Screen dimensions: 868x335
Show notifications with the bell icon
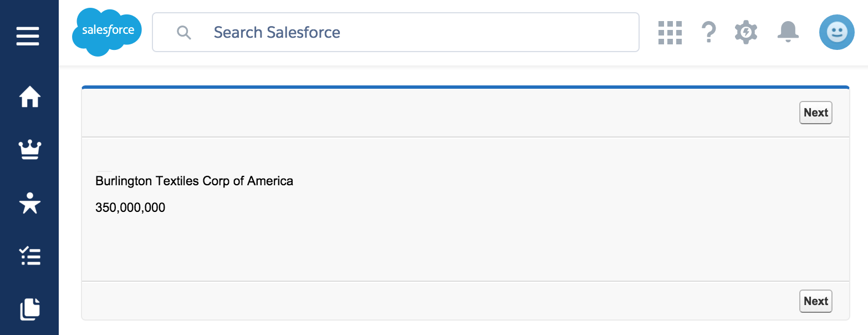788,32
